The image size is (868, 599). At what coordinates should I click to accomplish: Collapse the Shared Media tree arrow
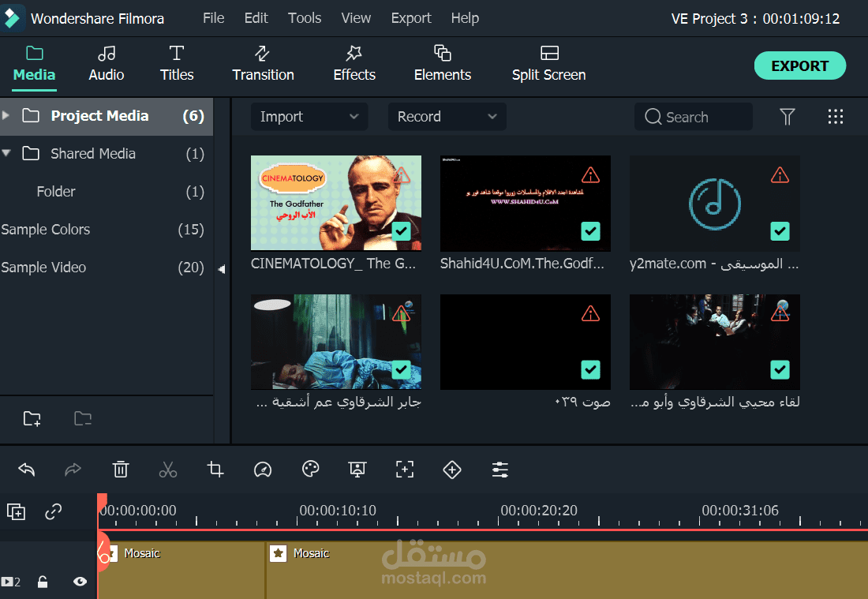pos(6,153)
